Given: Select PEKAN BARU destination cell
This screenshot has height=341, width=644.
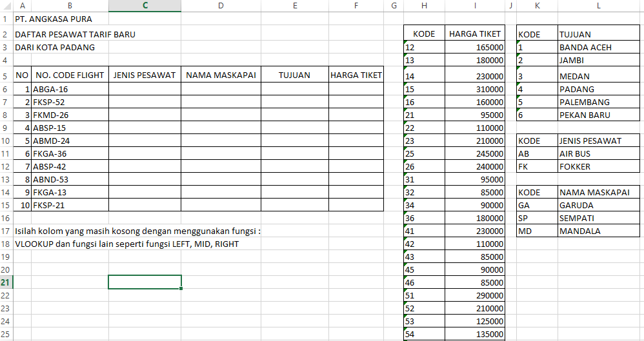Looking at the screenshot, I should pyautogui.click(x=598, y=115).
